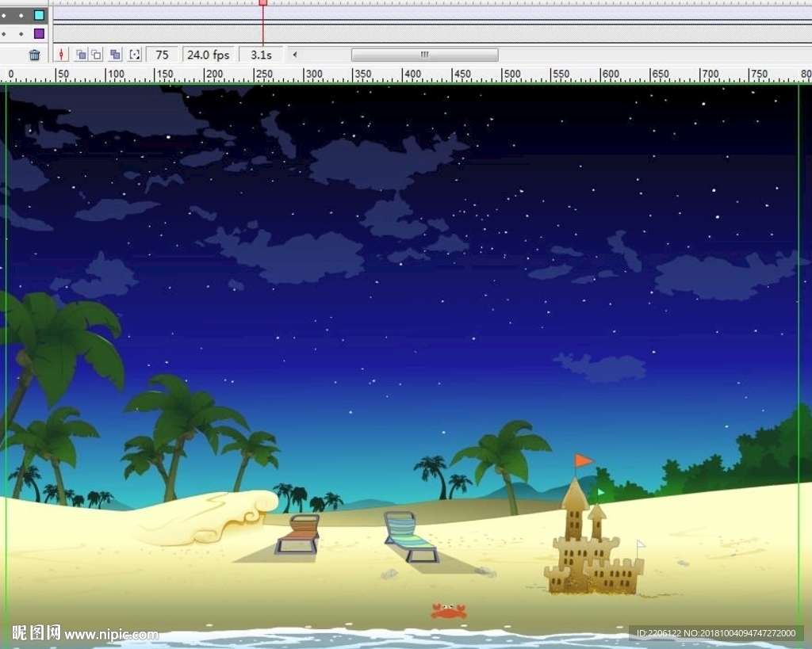Click the frame rate field showing 24.0 fps
This screenshot has width=812, height=649.
click(209, 55)
